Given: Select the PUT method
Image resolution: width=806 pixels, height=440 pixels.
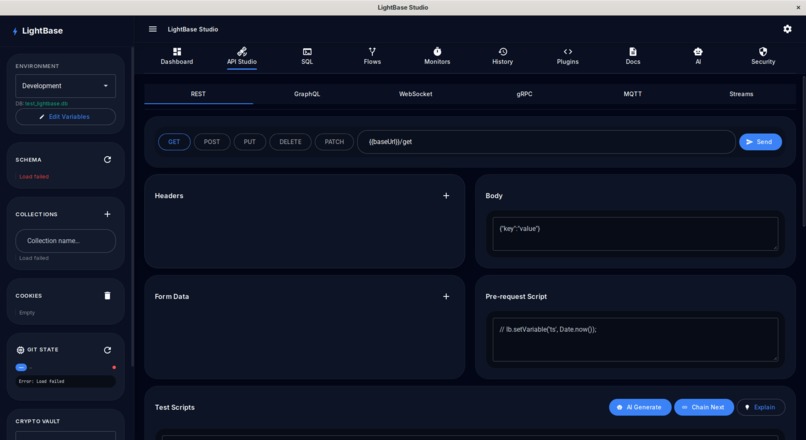Looking at the screenshot, I should 250,142.
